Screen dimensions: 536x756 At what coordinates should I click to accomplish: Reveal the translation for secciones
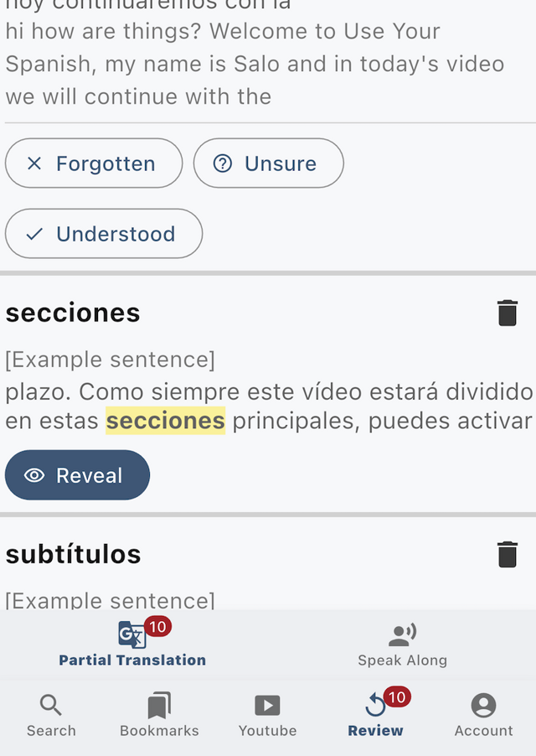[x=78, y=475]
